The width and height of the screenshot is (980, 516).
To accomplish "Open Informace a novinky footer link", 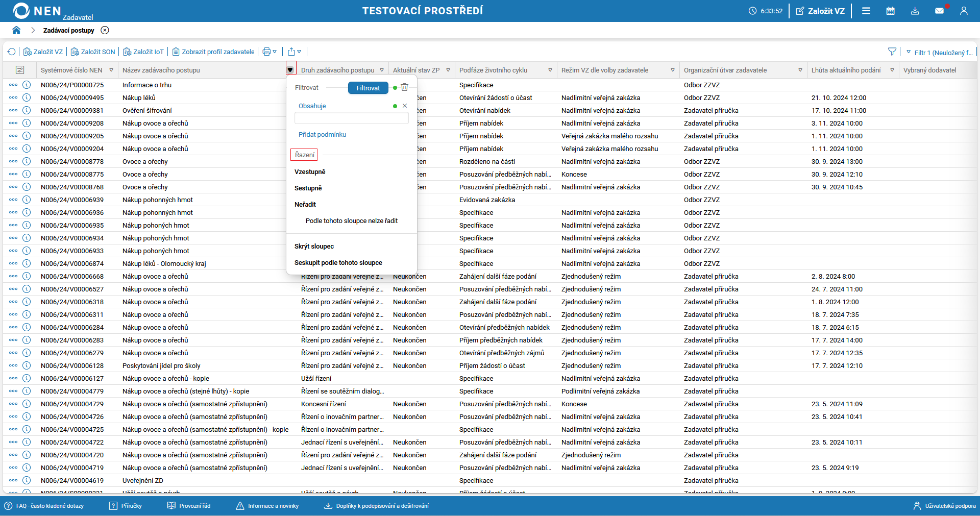I will click(x=267, y=506).
